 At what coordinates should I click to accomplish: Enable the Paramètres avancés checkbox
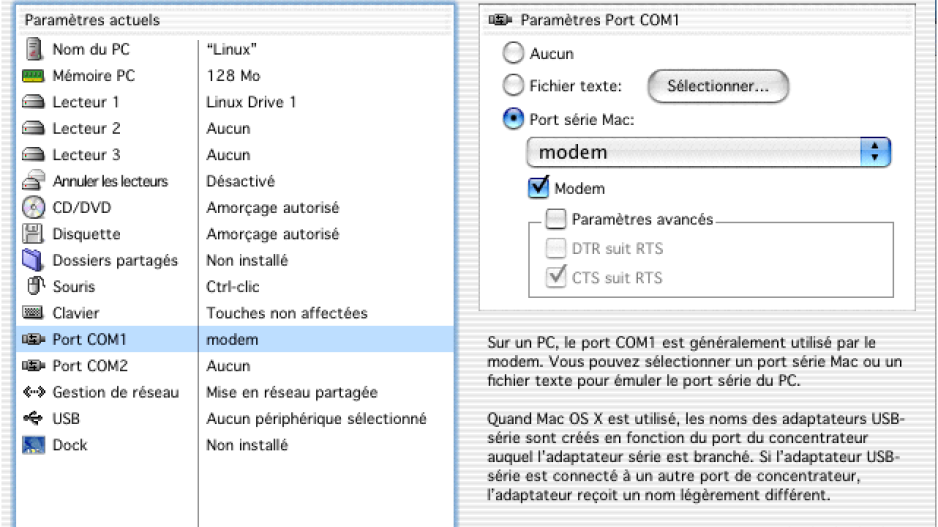click(555, 219)
